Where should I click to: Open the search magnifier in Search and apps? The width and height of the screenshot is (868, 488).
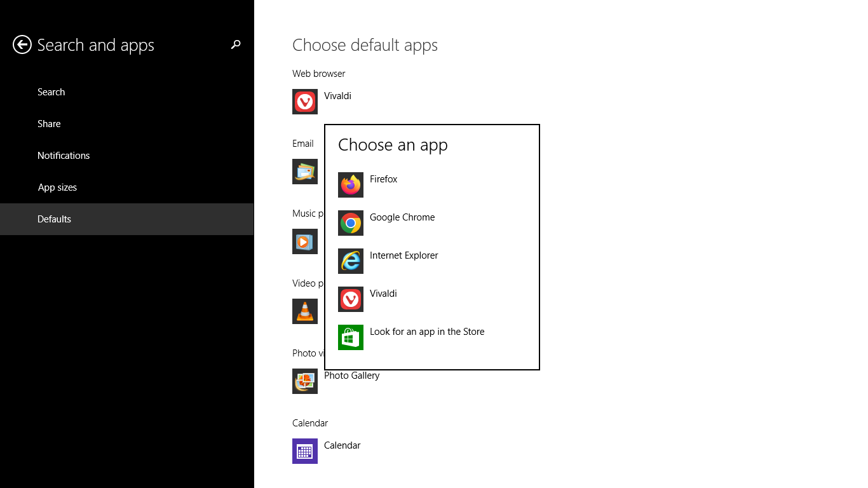(x=236, y=44)
